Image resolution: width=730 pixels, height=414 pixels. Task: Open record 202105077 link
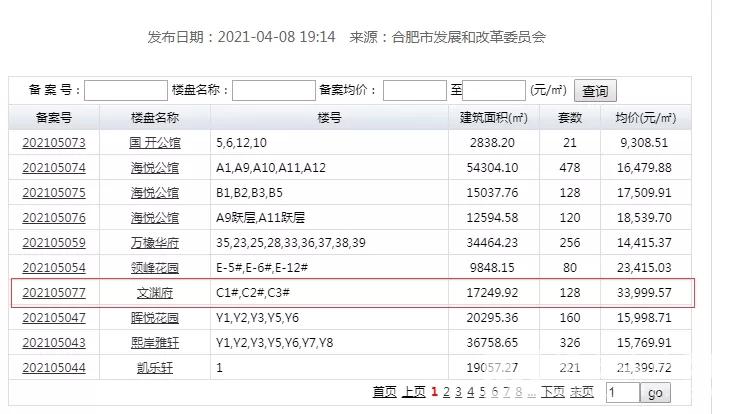point(54,292)
